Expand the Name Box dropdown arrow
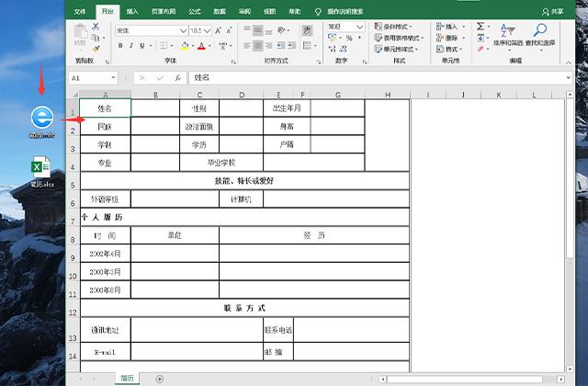588x386 pixels. [x=113, y=78]
